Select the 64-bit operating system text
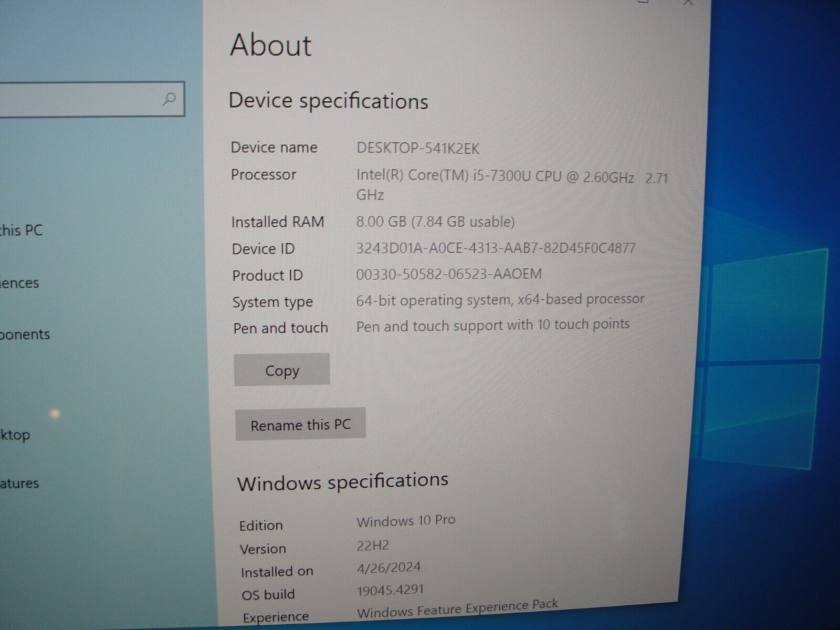 (x=500, y=299)
